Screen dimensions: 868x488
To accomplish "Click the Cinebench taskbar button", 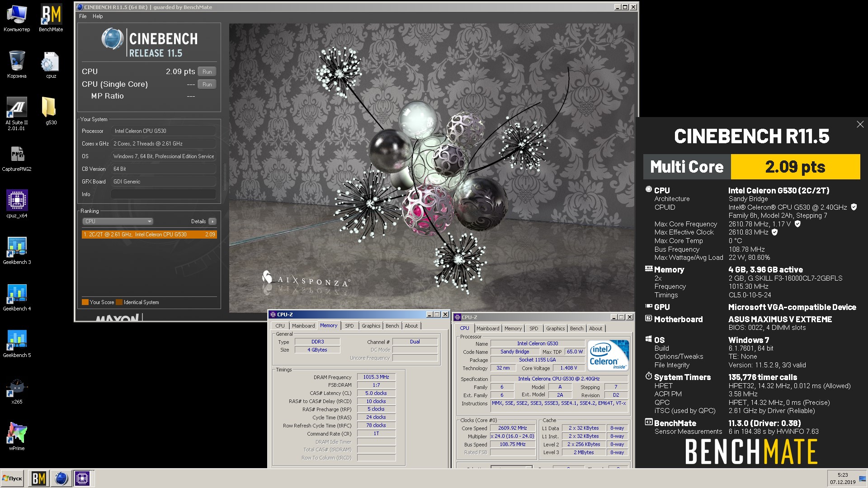I will click(61, 479).
